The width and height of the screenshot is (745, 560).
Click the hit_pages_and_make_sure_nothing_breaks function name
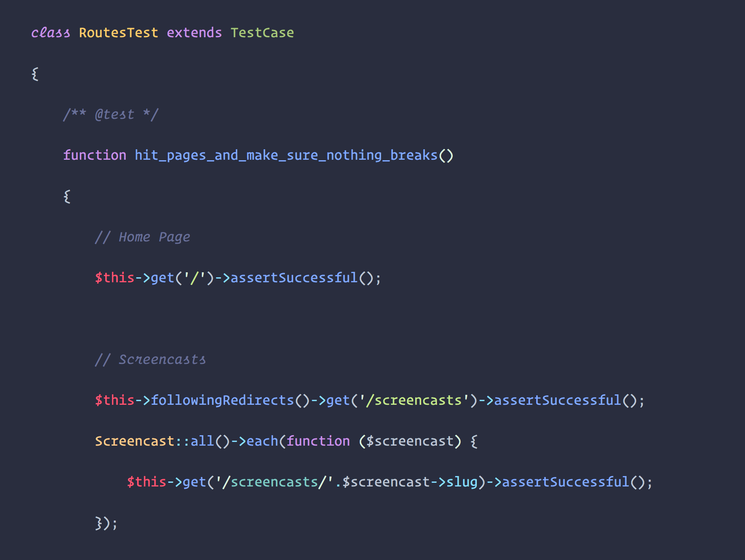click(x=286, y=155)
